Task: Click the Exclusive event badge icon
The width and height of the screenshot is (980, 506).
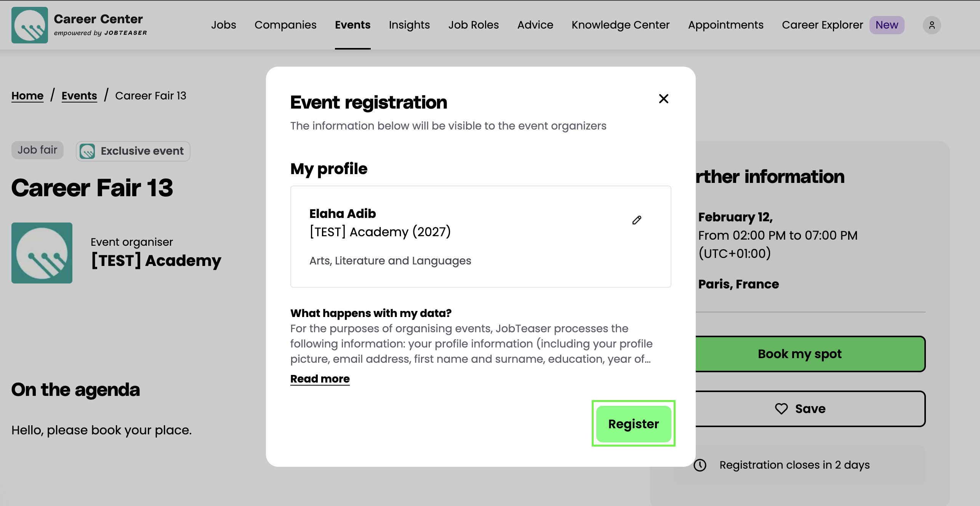Action: point(87,151)
